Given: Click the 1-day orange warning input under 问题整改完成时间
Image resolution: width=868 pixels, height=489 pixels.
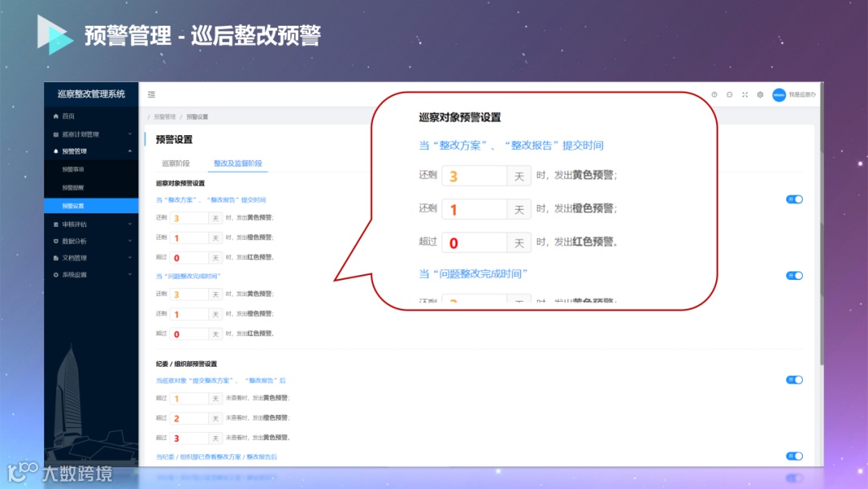Looking at the screenshot, I should click(x=189, y=314).
